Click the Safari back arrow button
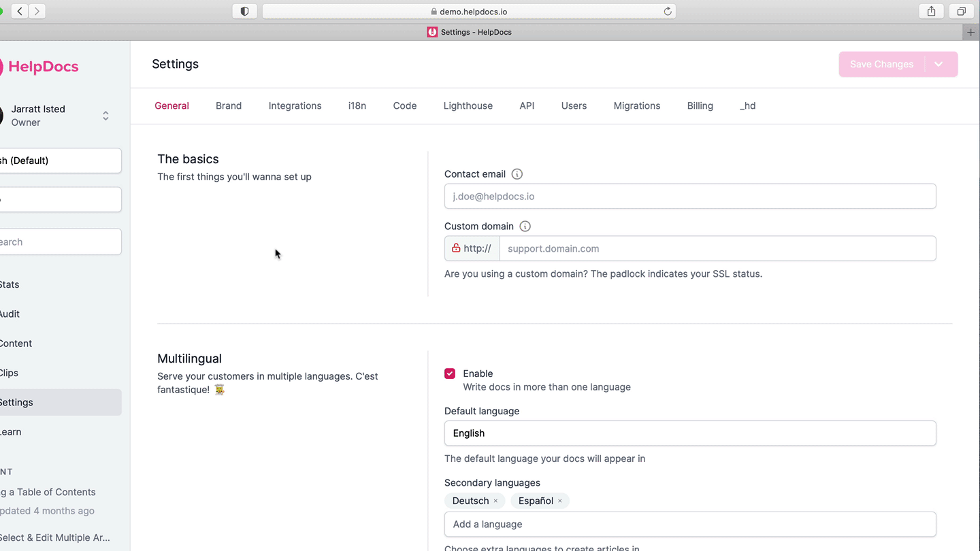Screen dimensions: 980x551 (x=20, y=11)
